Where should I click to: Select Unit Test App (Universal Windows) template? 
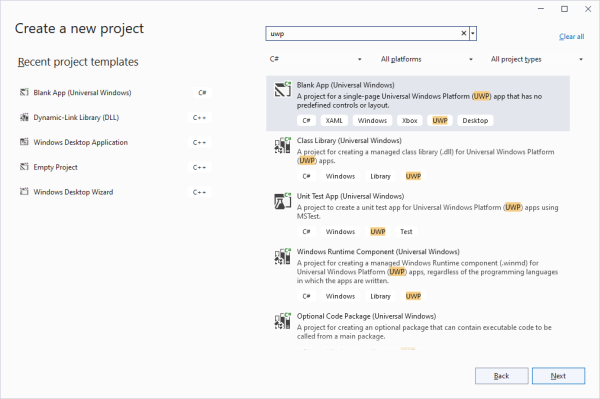pyautogui.click(x=418, y=214)
